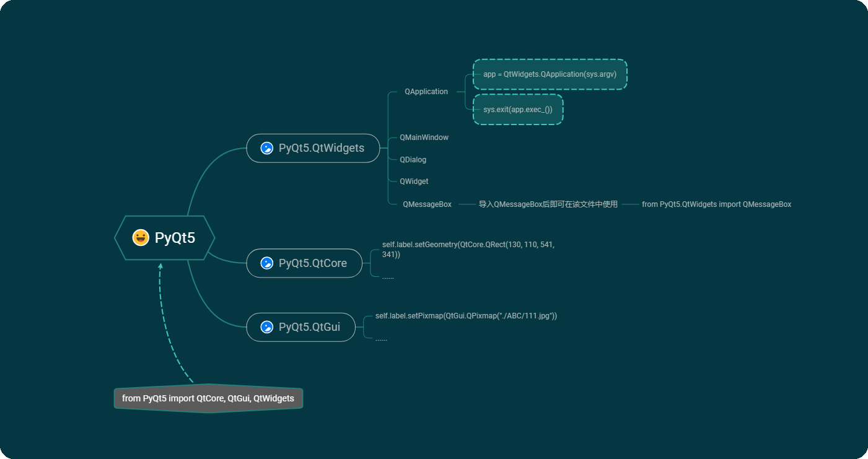The image size is (868, 459).
Task: Click from PyQt5.QtWidgets import QMessageBox text
Action: [x=717, y=204]
